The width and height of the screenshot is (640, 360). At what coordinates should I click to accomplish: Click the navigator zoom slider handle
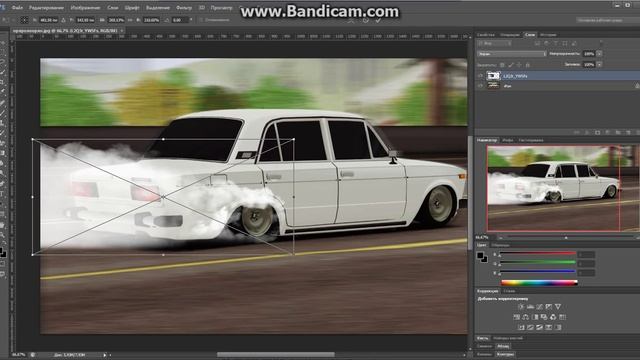coord(566,238)
